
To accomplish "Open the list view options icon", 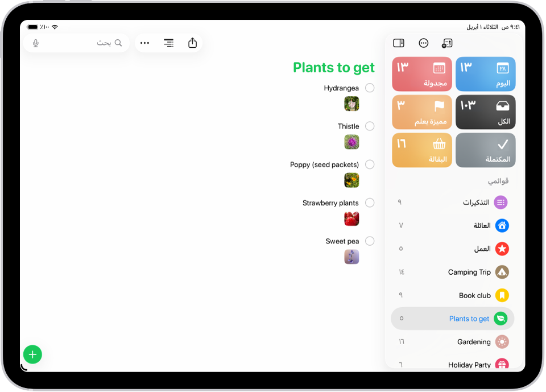I will 168,43.
